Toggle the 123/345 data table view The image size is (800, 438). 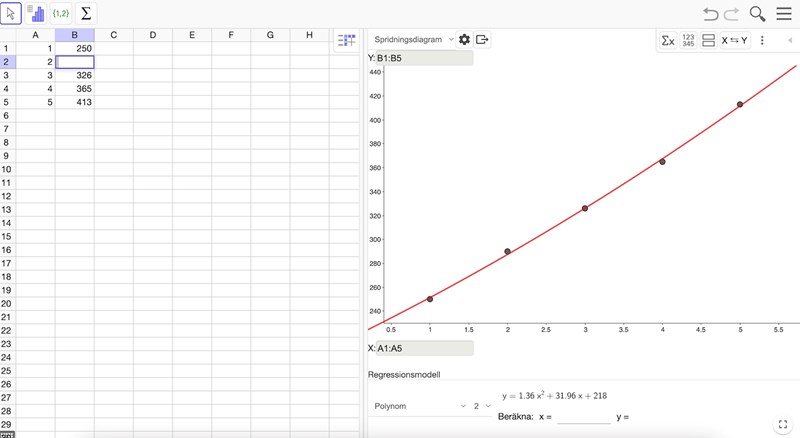687,41
